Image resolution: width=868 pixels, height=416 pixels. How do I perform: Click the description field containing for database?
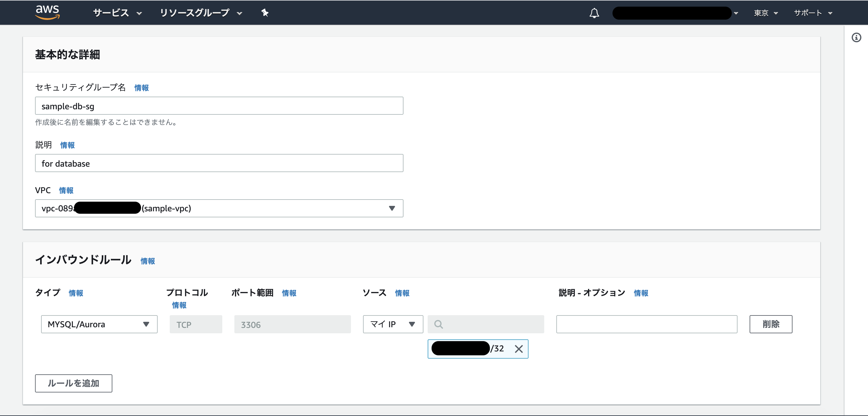pos(219,163)
